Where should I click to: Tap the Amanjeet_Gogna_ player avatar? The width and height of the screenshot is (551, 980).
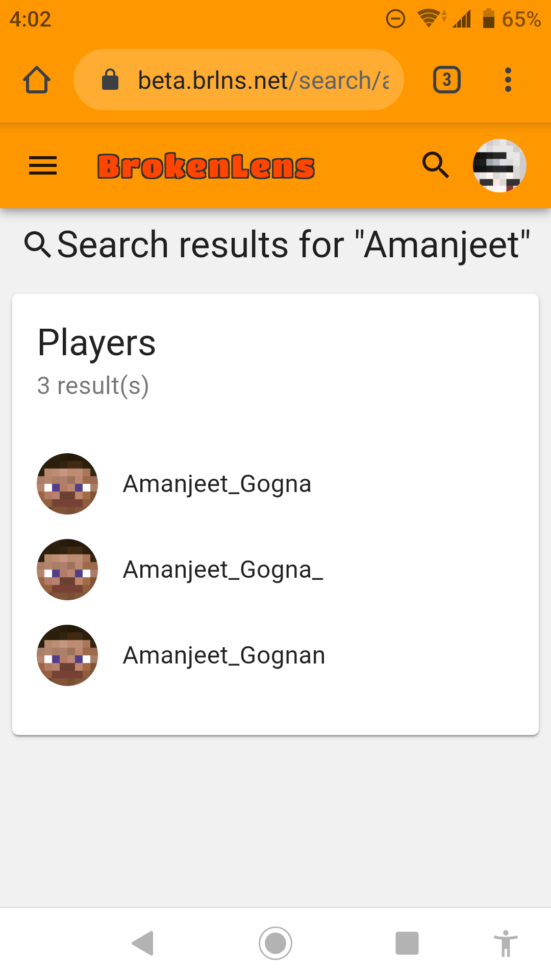point(67,570)
